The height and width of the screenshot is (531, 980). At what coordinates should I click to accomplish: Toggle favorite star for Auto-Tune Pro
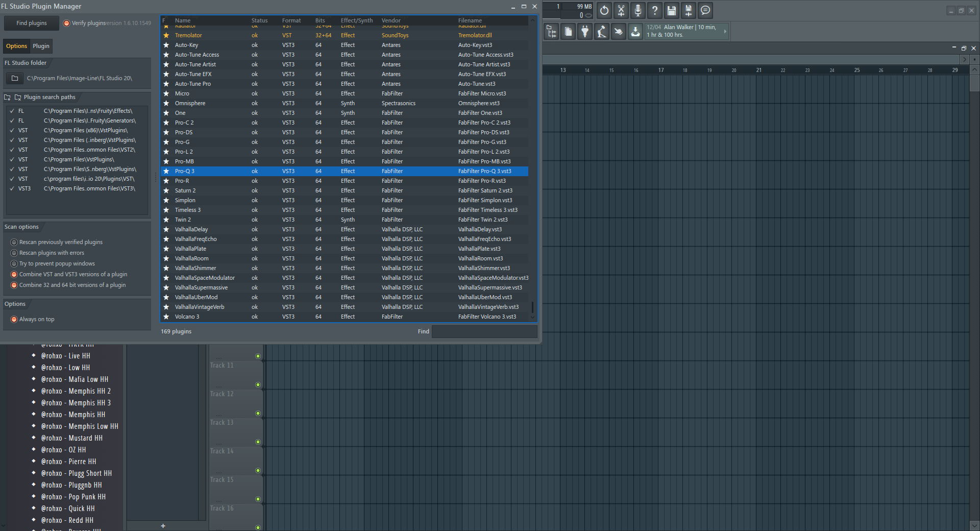tap(166, 84)
